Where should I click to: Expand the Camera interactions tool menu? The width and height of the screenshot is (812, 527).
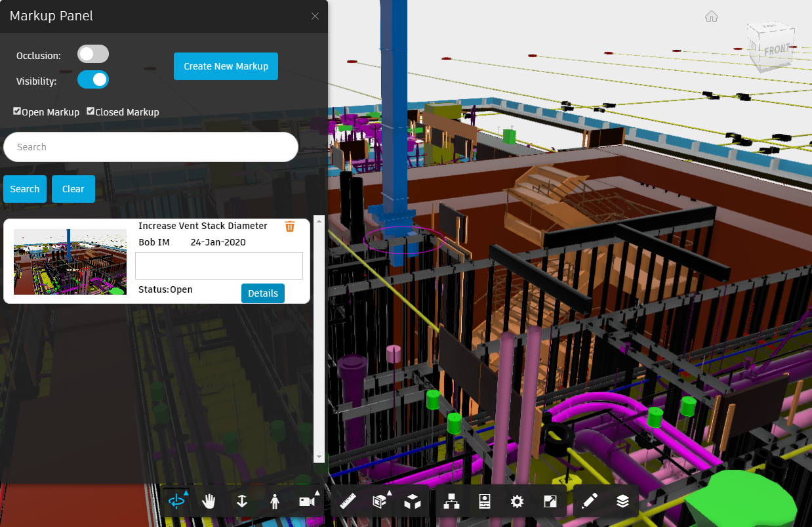coord(307,501)
